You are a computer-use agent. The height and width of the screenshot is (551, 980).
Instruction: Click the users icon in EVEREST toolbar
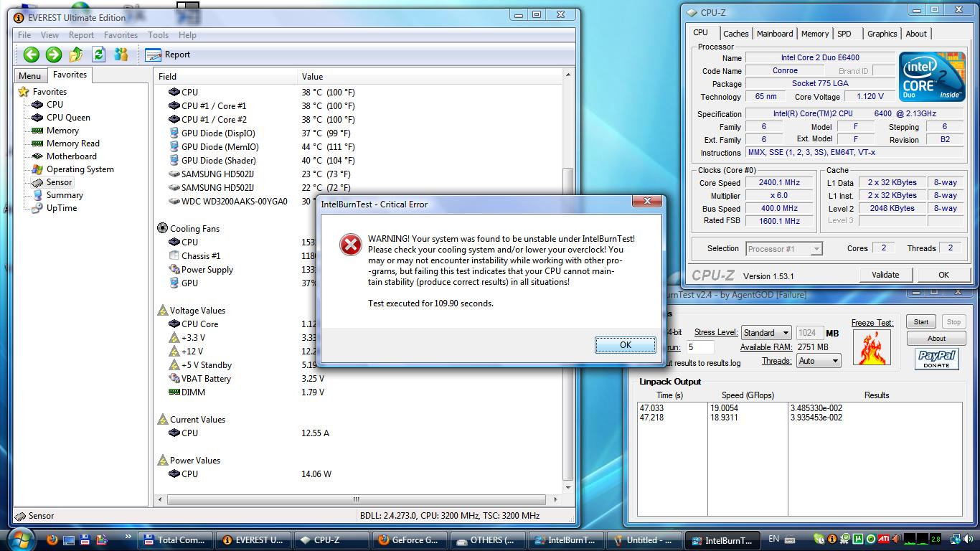click(121, 55)
